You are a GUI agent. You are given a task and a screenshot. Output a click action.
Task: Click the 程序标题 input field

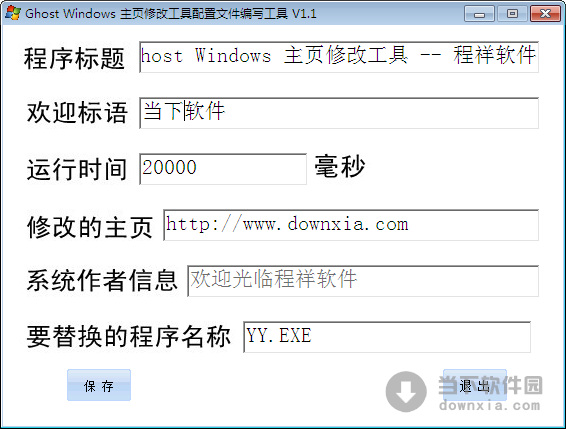pos(339,57)
